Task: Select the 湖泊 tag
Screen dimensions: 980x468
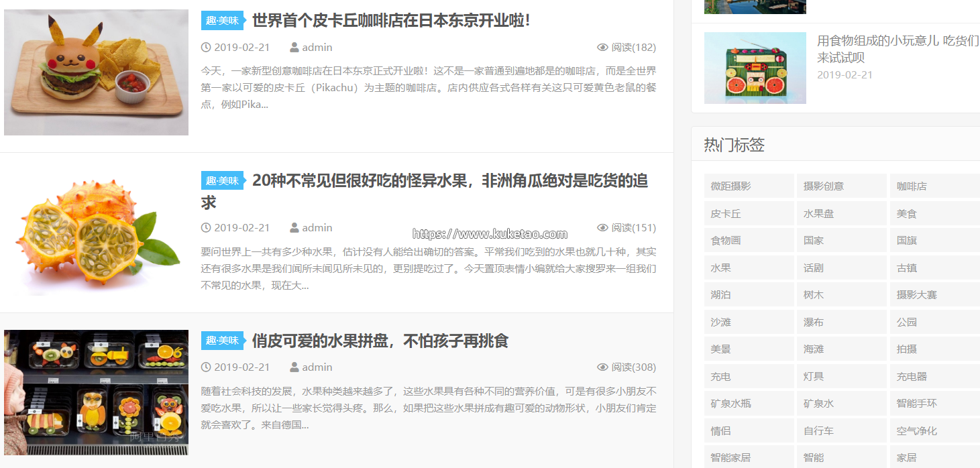Action: (749, 295)
